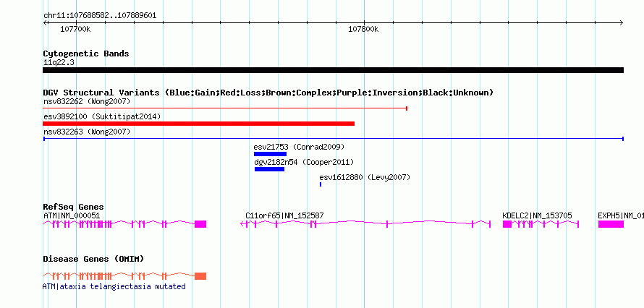Click the large last exon of RefSeq ATM
Screen dimensions: 644x308
tap(200, 224)
